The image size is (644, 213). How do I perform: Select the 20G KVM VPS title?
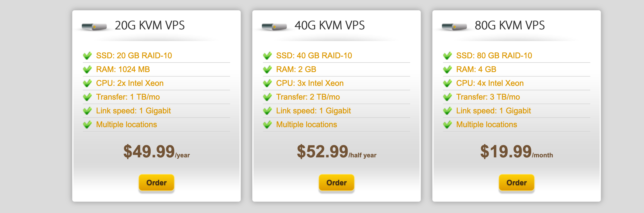coord(150,25)
